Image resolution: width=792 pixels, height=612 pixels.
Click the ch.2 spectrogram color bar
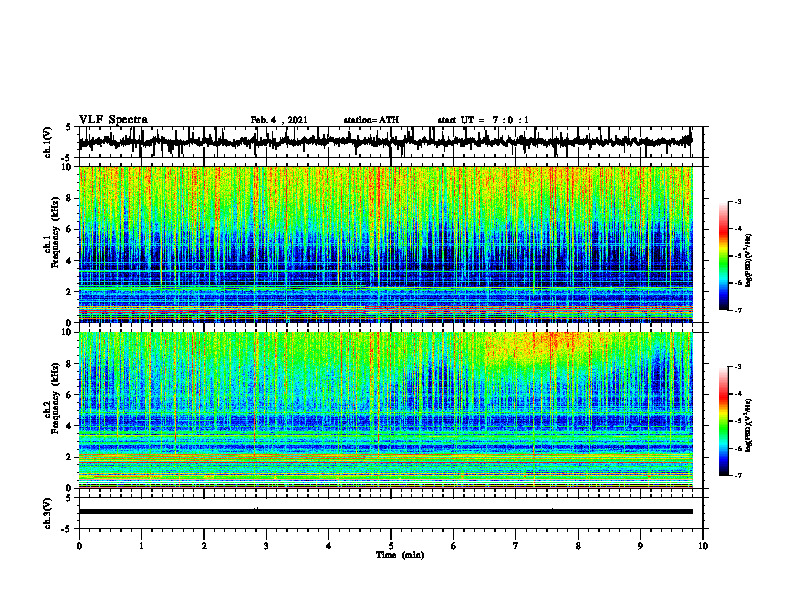(x=723, y=421)
